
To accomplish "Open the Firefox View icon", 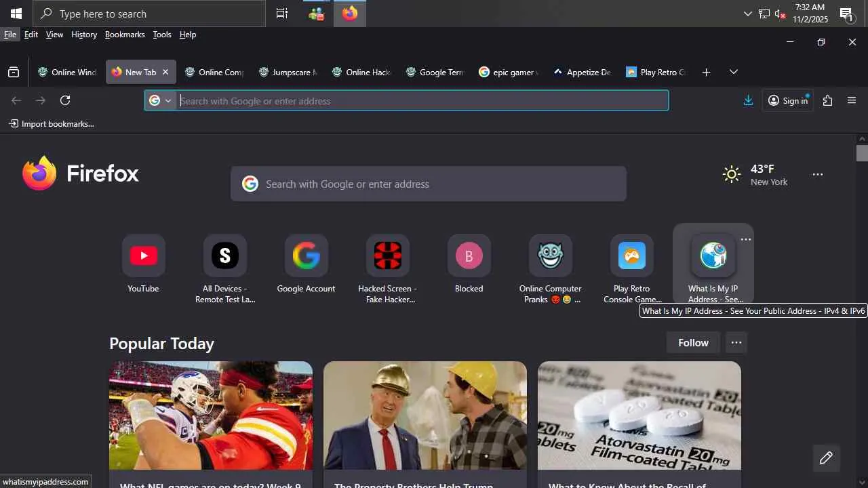I will (x=14, y=72).
